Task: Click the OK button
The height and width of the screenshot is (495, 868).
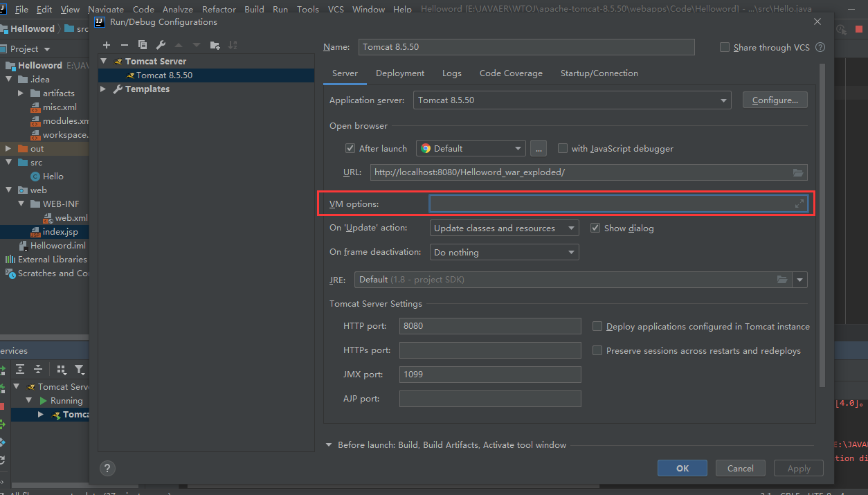Action: (682, 469)
